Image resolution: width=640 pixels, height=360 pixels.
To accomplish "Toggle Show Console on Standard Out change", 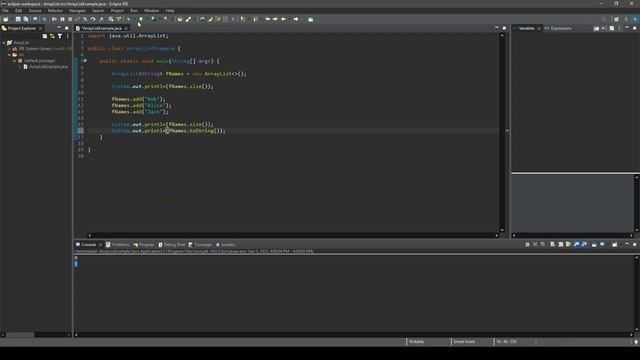I will [x=576, y=244].
